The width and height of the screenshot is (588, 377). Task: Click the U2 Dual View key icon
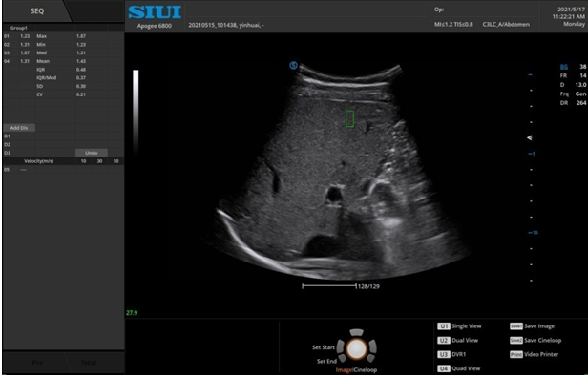tap(444, 340)
